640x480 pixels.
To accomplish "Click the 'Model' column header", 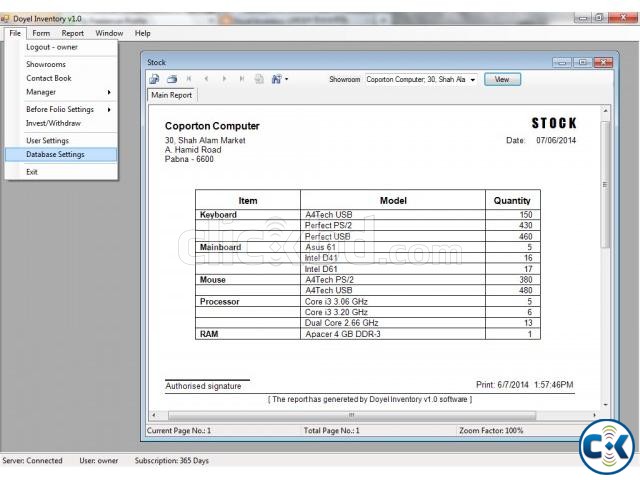I will click(x=393, y=200).
